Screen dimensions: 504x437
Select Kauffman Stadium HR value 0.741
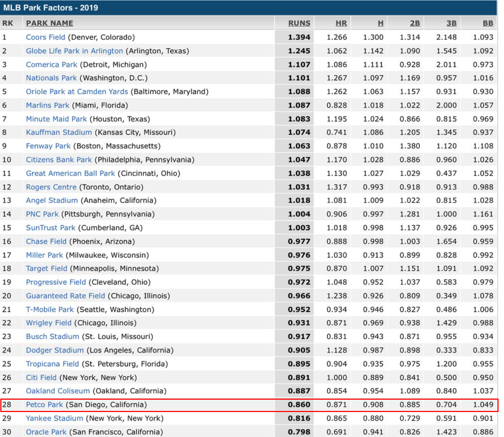[337, 132]
